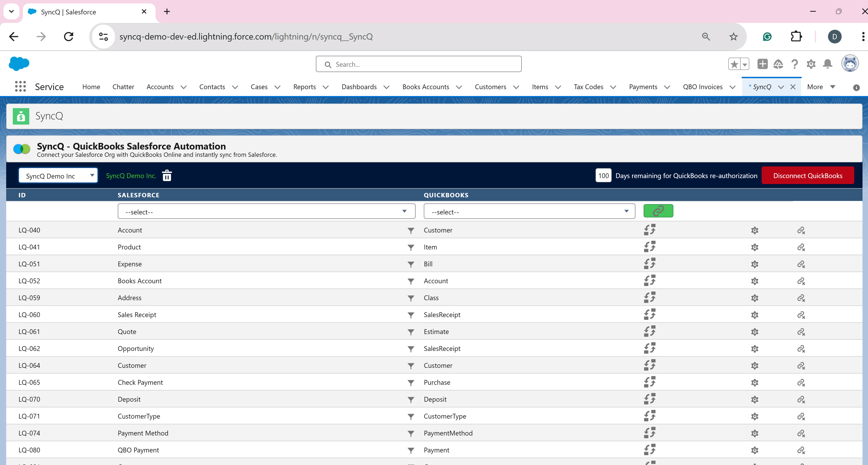The height and width of the screenshot is (465, 868).
Task: Click the Purchase QuickBooks cell
Action: pyautogui.click(x=437, y=382)
